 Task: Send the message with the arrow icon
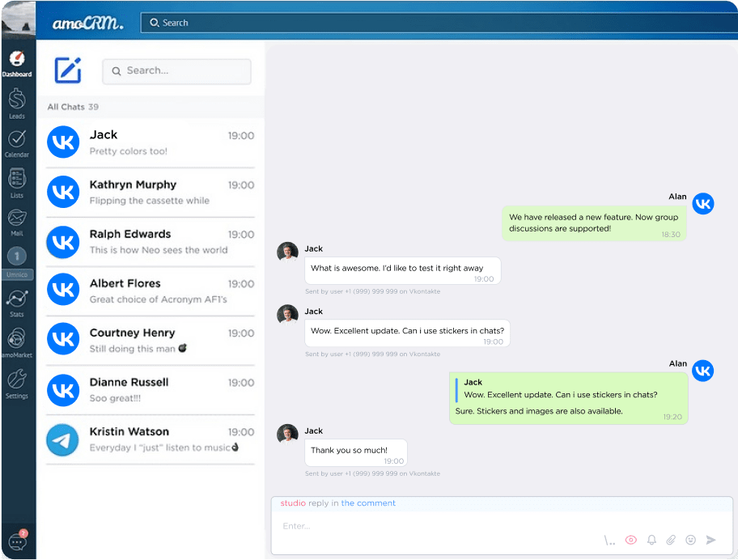tap(711, 540)
